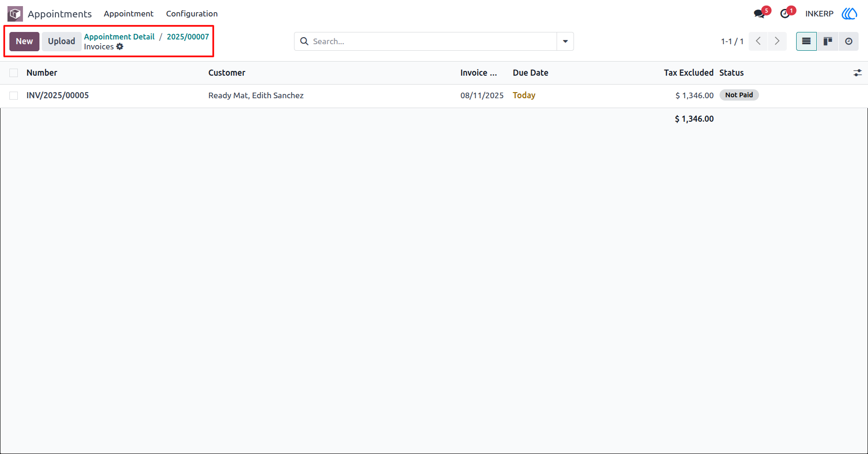Sort by the Customer column header
The width and height of the screenshot is (868, 454).
(x=227, y=73)
